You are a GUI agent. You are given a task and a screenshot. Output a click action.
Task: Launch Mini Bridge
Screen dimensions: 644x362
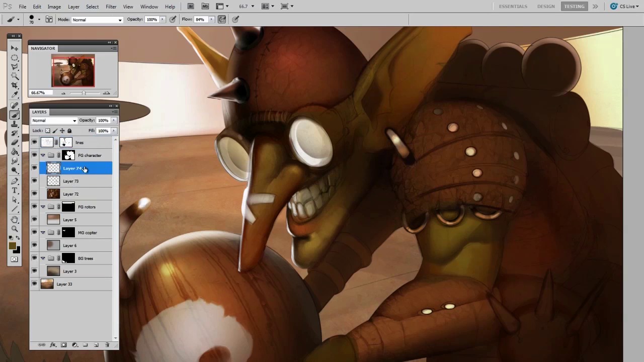pyautogui.click(x=205, y=6)
